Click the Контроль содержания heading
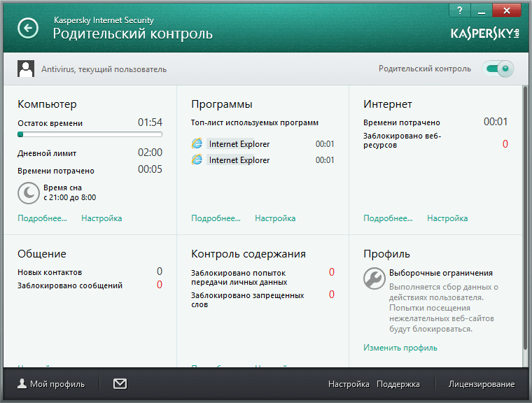Viewport: 532px width, 403px height. tap(248, 254)
